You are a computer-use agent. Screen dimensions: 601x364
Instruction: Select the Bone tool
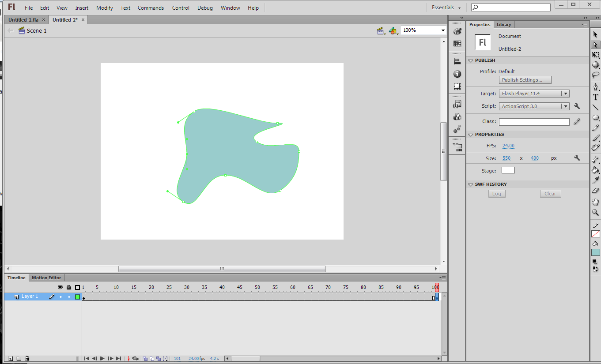tap(595, 160)
